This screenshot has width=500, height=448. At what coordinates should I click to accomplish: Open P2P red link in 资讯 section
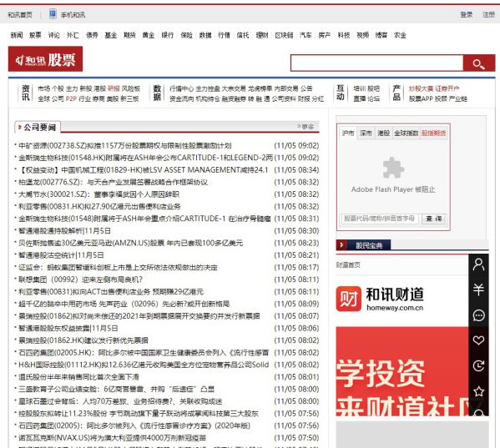(x=72, y=98)
